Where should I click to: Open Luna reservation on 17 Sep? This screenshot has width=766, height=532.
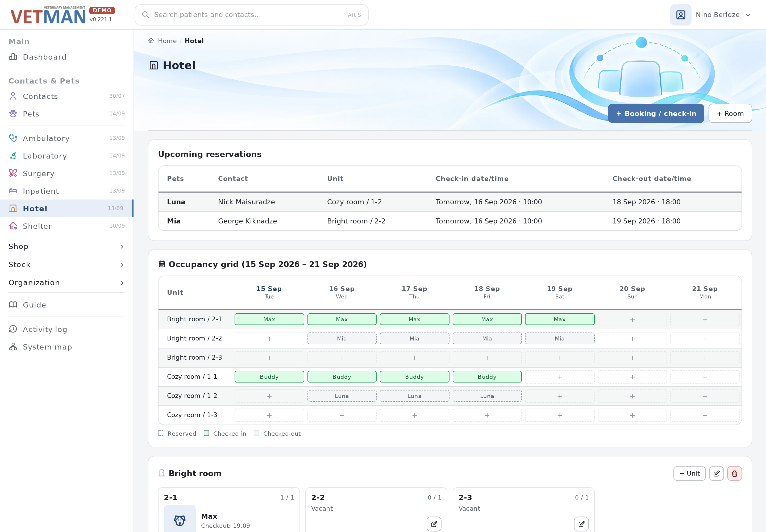point(414,396)
